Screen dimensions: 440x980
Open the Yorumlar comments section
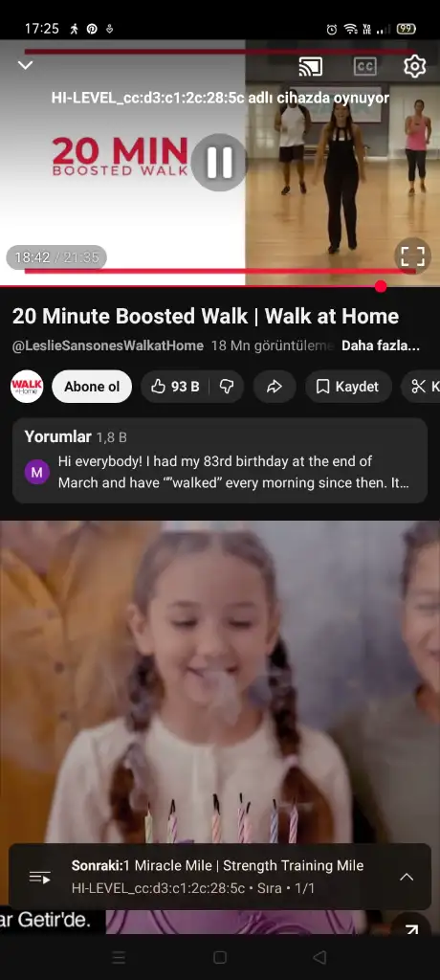[x=220, y=460]
